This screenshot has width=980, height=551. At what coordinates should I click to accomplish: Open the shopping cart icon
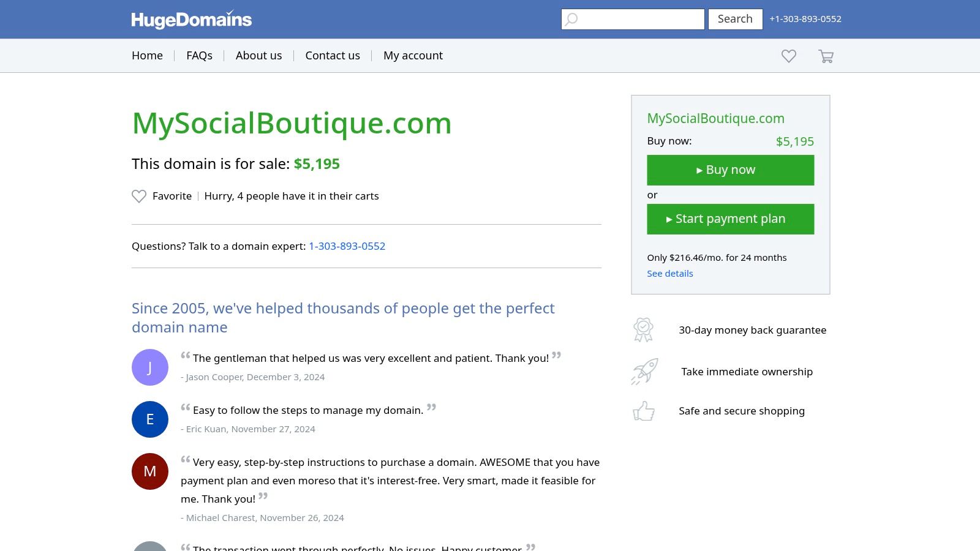[x=826, y=56]
